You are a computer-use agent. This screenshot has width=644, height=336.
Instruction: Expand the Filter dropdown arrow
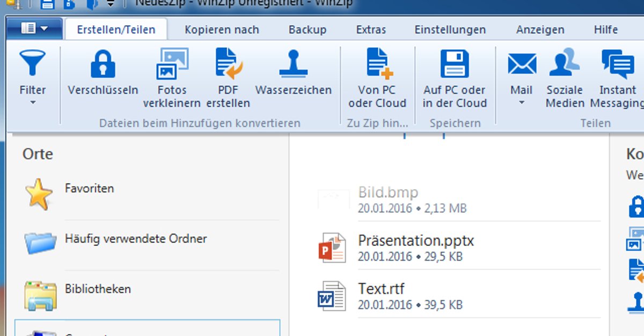pos(33,102)
